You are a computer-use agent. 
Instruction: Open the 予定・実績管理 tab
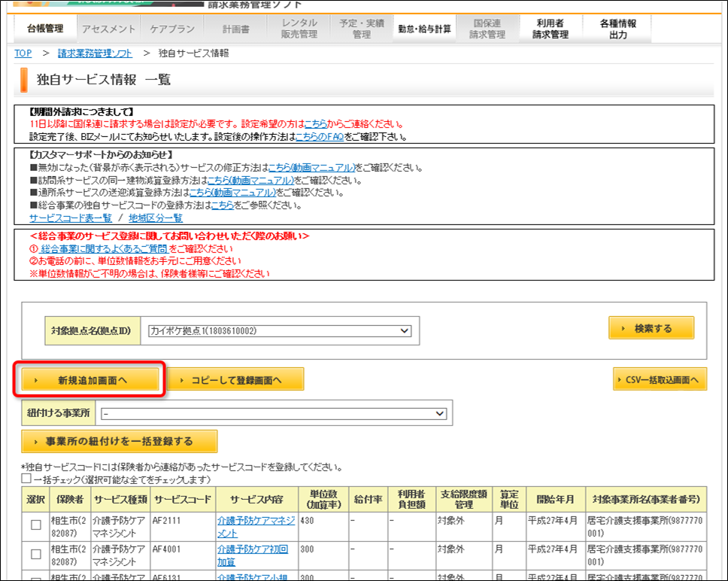pos(362,29)
